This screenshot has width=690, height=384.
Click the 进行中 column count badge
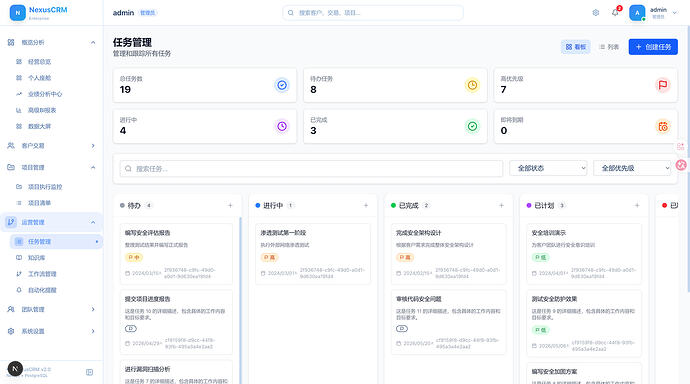[x=290, y=205]
